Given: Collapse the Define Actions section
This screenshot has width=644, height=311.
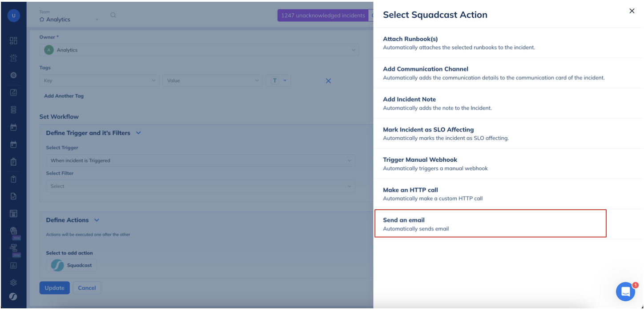Looking at the screenshot, I should pyautogui.click(x=97, y=220).
